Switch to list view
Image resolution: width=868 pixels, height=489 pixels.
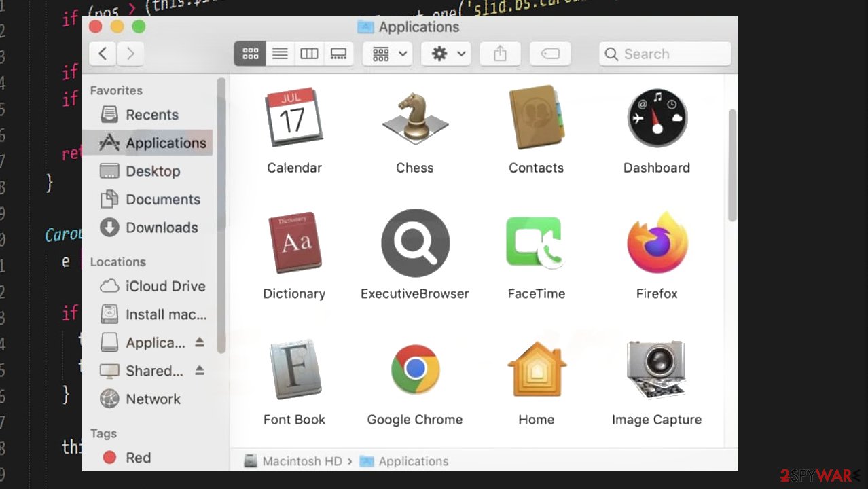tap(280, 54)
